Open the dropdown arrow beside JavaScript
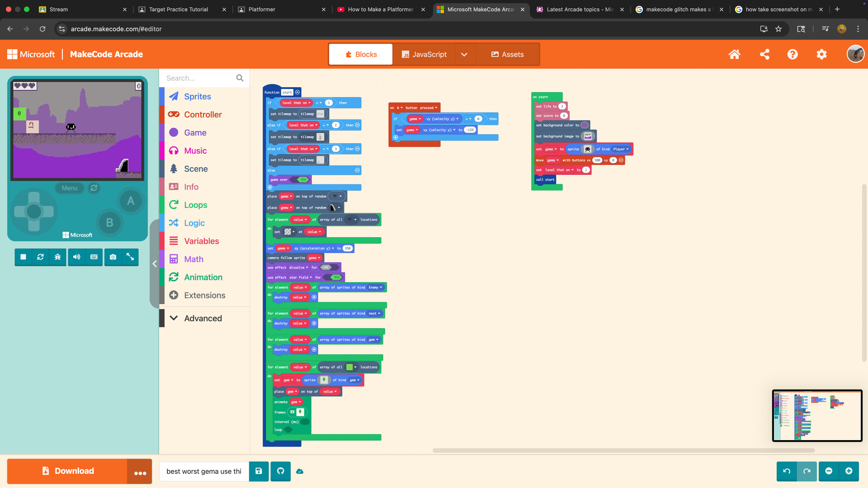The image size is (868, 488). point(464,54)
